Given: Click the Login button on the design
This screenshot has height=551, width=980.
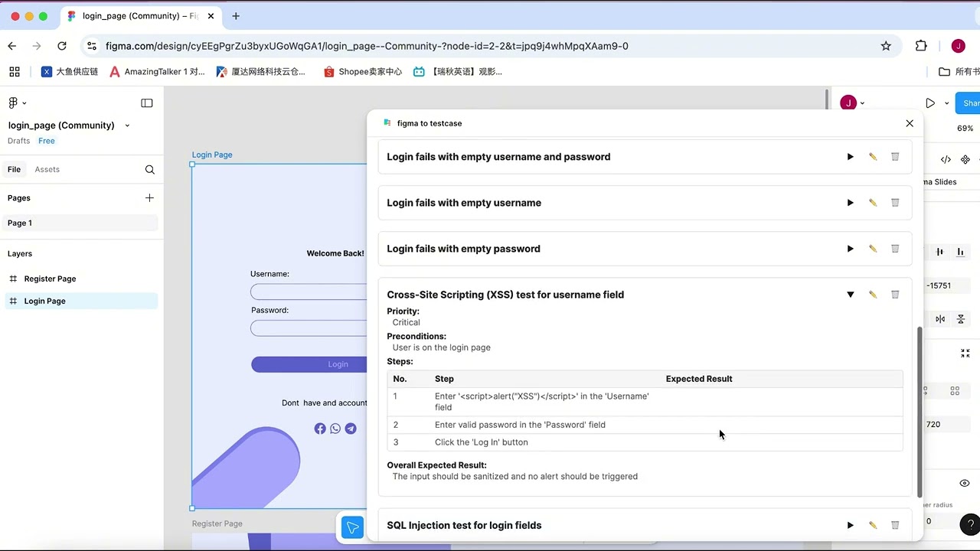Looking at the screenshot, I should coord(309,364).
